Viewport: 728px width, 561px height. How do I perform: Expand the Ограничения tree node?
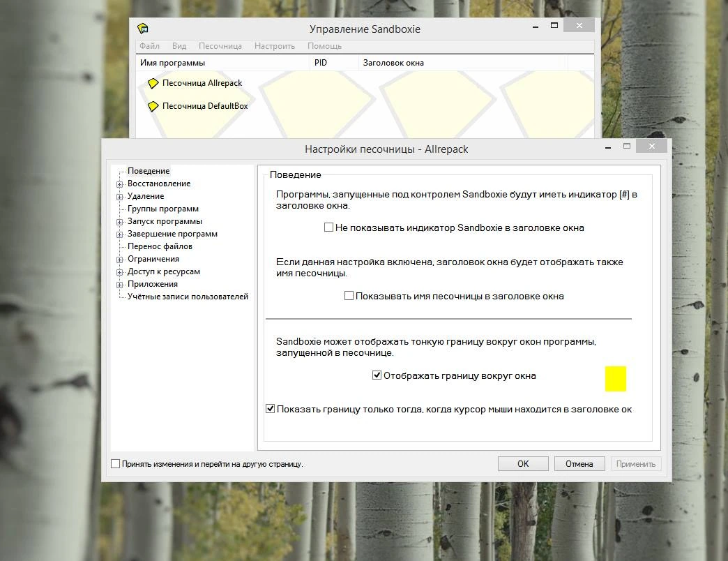pos(119,260)
